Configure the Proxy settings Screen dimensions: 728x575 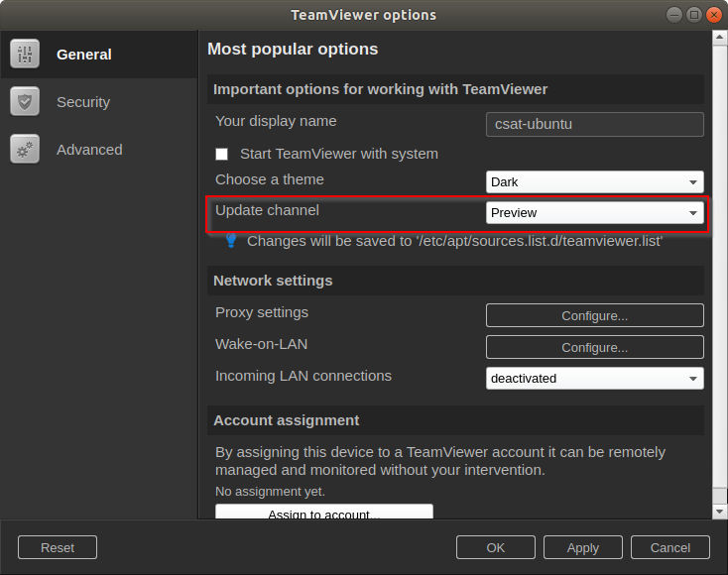(595, 315)
